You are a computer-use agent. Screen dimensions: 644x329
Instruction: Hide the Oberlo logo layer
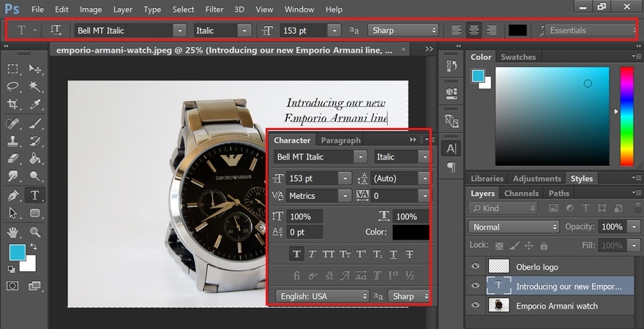(x=475, y=268)
